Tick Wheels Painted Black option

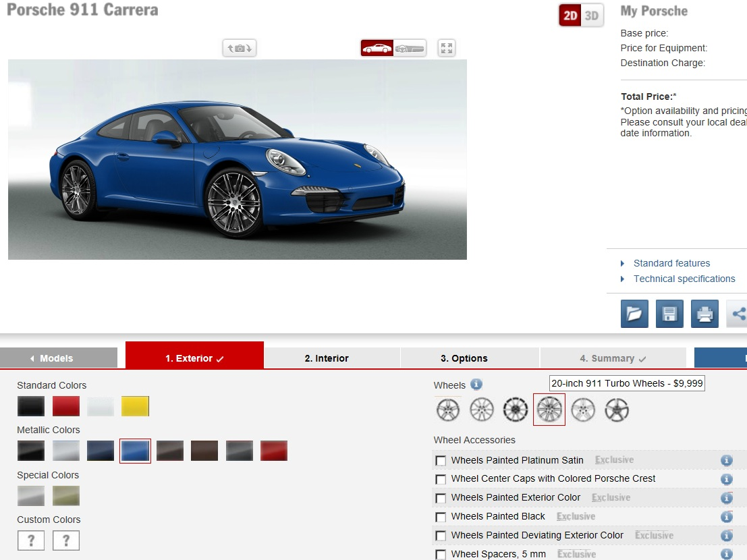click(441, 517)
